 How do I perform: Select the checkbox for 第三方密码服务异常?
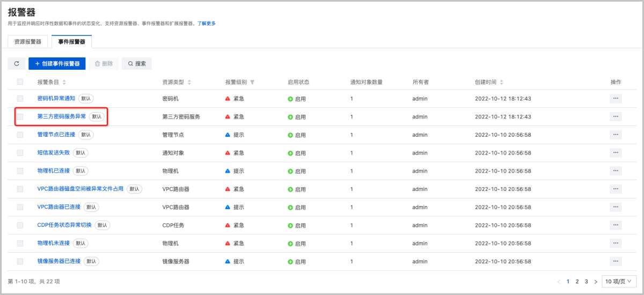(20, 116)
